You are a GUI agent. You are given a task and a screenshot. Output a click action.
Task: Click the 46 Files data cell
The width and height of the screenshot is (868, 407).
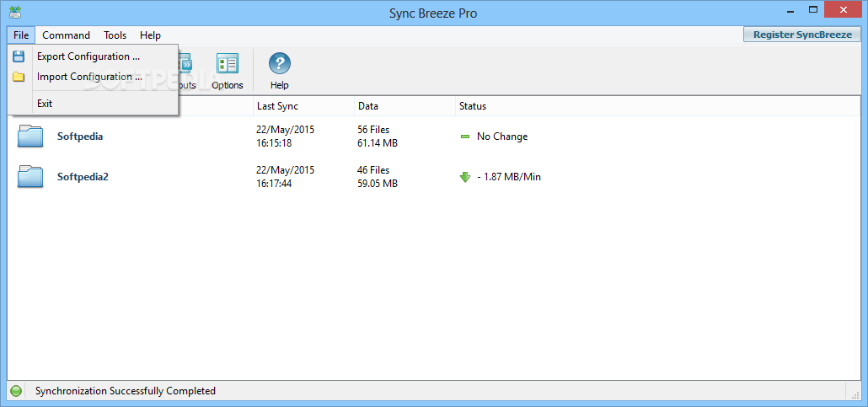(373, 170)
